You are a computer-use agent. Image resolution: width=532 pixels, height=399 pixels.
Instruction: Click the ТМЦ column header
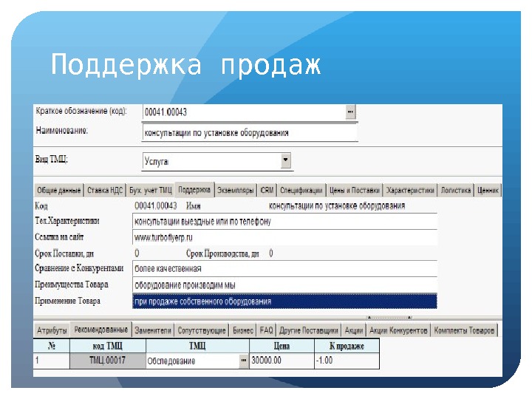(x=197, y=346)
